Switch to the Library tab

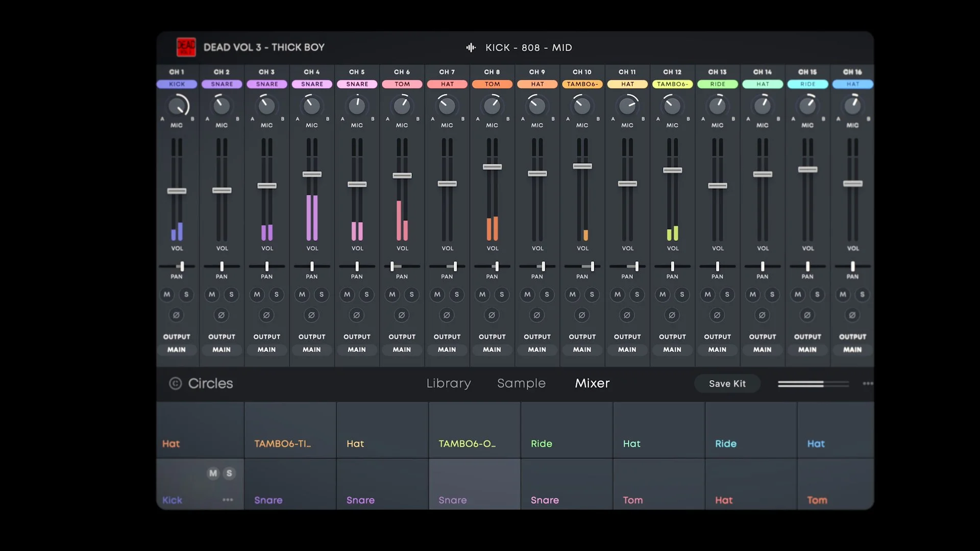pos(449,383)
